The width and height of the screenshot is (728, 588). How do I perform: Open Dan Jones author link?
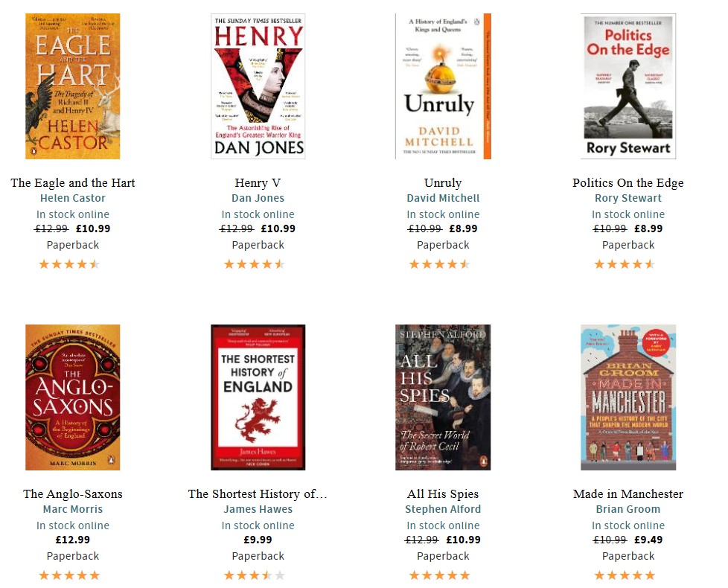(x=258, y=198)
